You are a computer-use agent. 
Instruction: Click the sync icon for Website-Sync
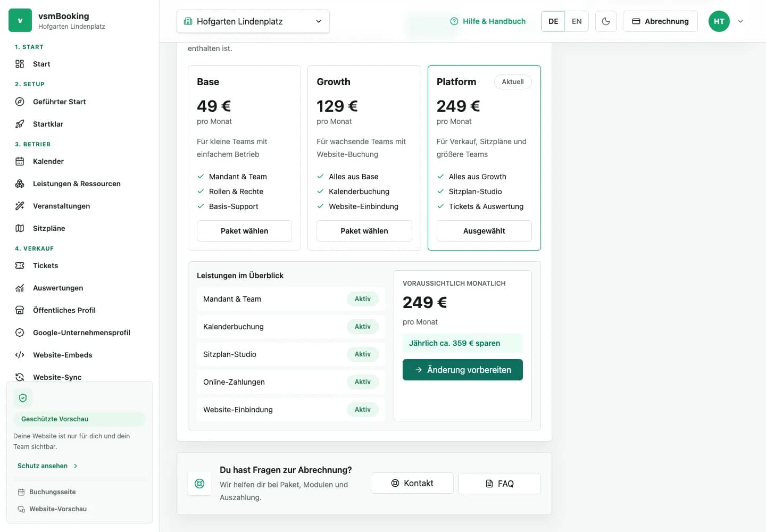20,377
